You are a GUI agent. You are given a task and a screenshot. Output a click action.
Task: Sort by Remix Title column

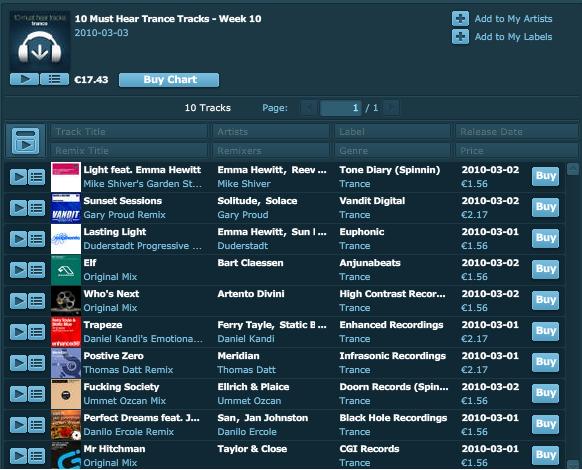click(x=128, y=150)
